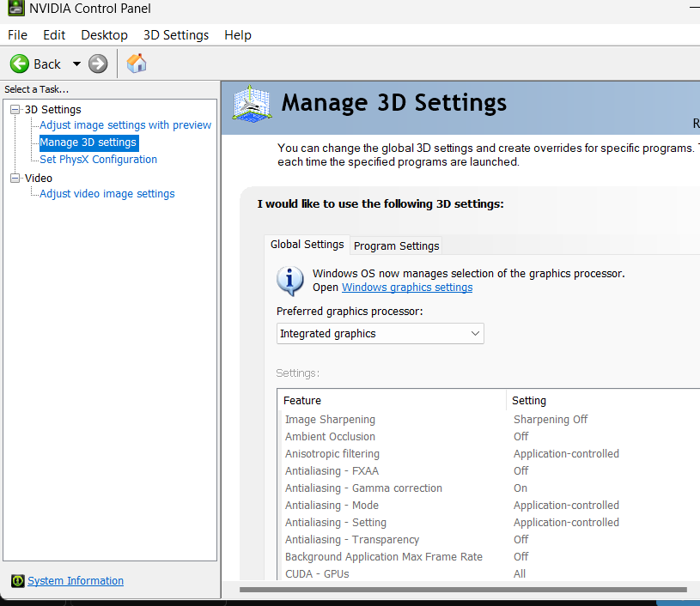The width and height of the screenshot is (700, 606).
Task: Open the Windows graphics settings link
Action: click(407, 288)
